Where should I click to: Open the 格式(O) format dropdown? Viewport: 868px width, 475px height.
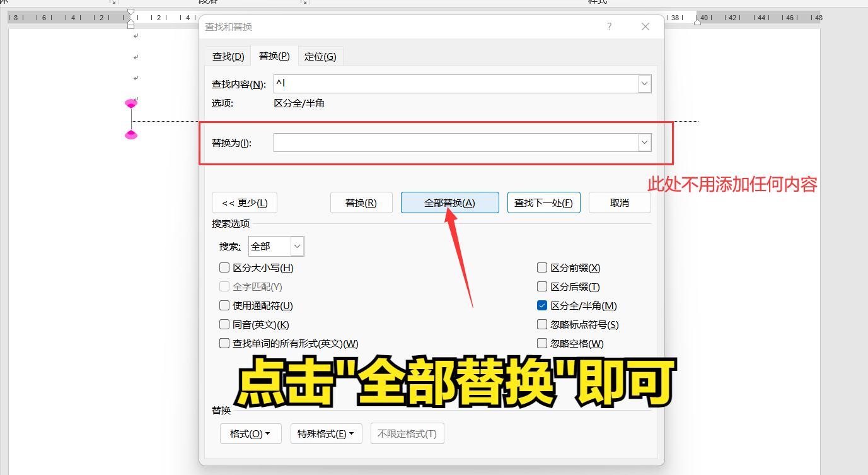click(x=250, y=433)
